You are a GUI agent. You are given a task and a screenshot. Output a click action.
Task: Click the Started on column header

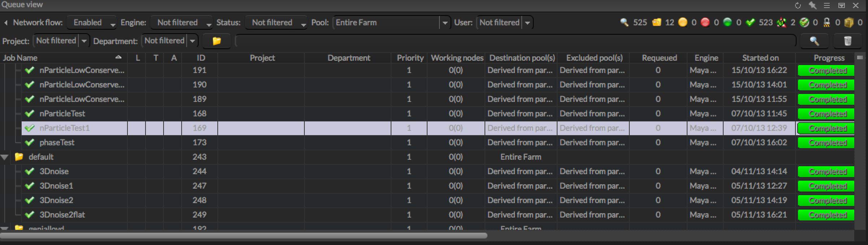click(760, 58)
